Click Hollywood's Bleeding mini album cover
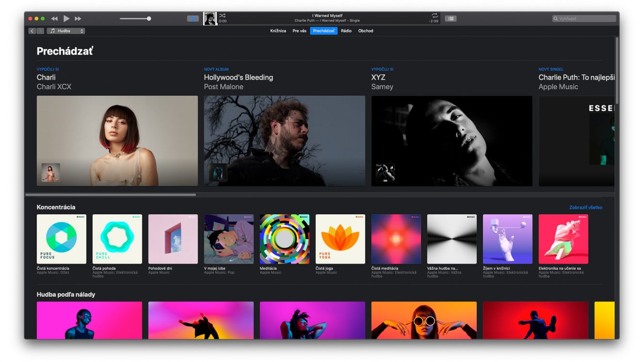This screenshot has width=644, height=362. point(218,173)
